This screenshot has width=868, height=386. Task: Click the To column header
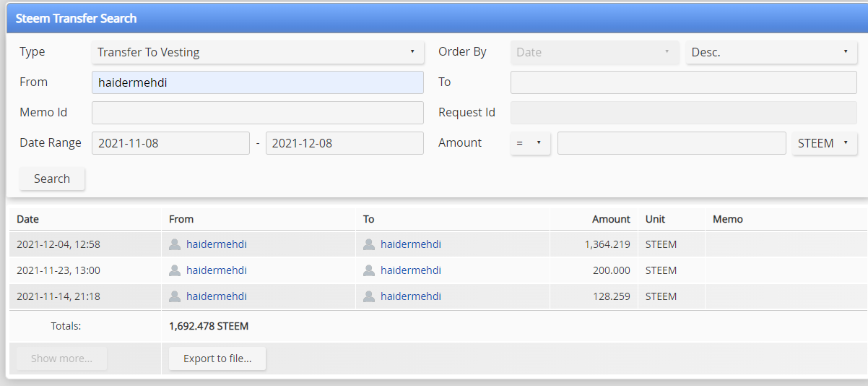[369, 219]
